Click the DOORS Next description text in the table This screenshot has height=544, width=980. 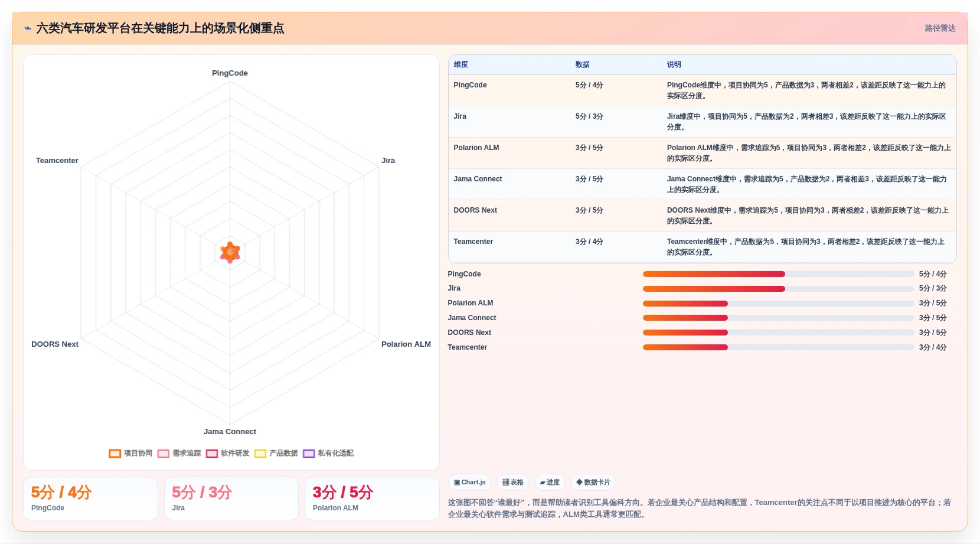click(808, 216)
